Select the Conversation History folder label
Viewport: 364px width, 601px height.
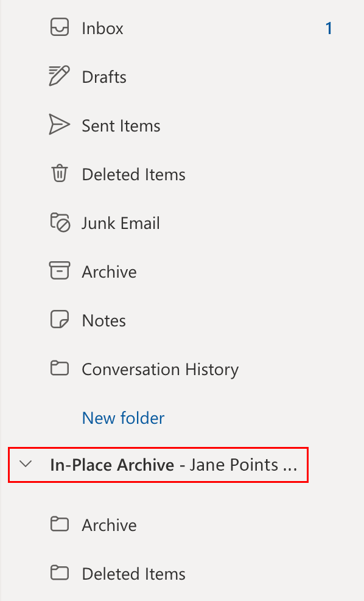click(x=160, y=370)
